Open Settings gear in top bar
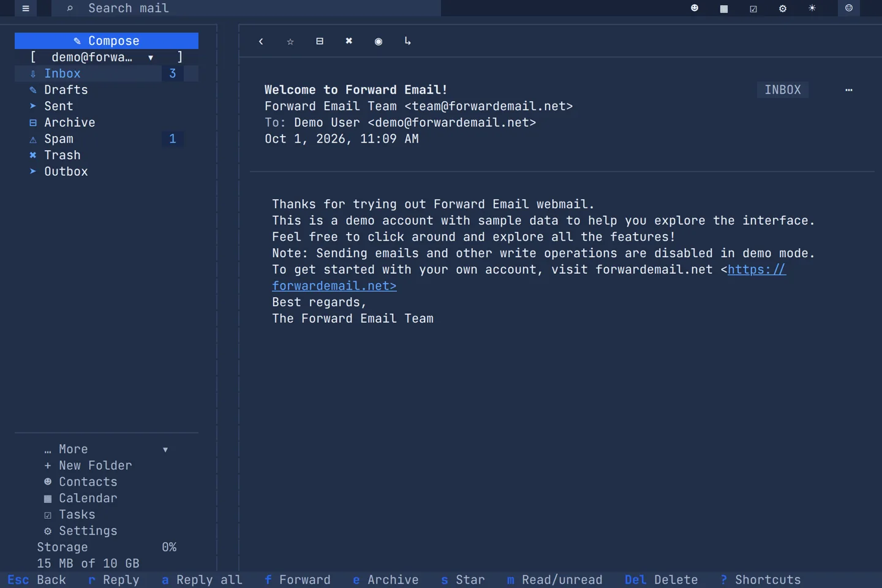Image resolution: width=882 pixels, height=588 pixels. (783, 8)
